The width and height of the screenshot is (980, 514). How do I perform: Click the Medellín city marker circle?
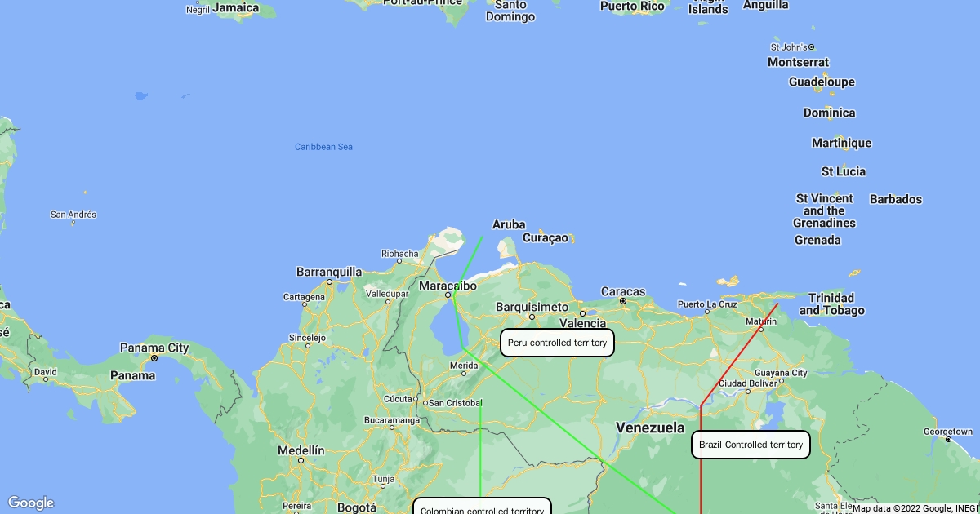point(301,460)
